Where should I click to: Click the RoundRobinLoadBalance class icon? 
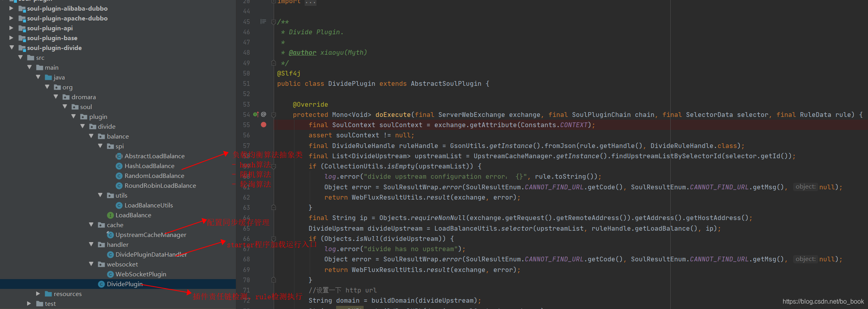click(x=119, y=185)
